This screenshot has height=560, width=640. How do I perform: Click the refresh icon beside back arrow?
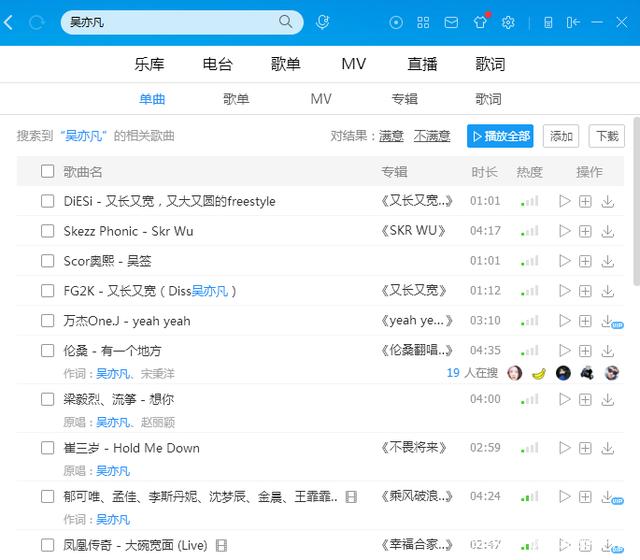(37, 22)
